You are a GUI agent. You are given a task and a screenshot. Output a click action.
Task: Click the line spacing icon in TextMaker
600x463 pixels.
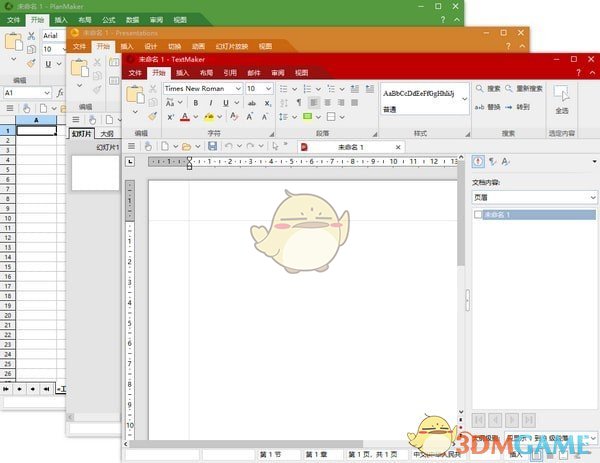284,116
